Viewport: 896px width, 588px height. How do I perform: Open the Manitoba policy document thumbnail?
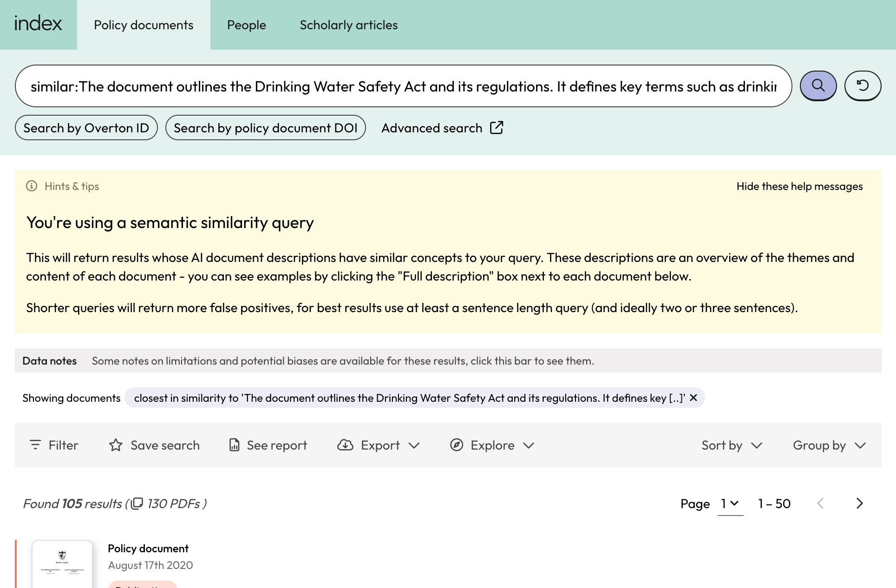click(x=62, y=563)
